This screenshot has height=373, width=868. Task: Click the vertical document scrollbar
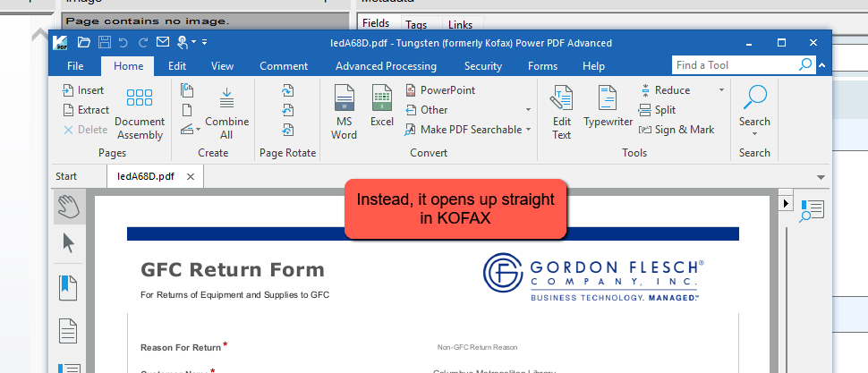pyautogui.click(x=786, y=299)
